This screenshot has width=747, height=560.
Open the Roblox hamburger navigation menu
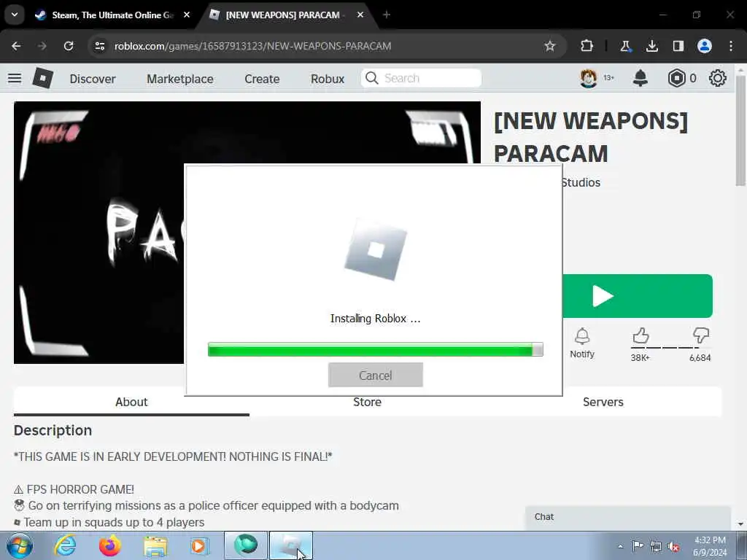[x=15, y=79]
